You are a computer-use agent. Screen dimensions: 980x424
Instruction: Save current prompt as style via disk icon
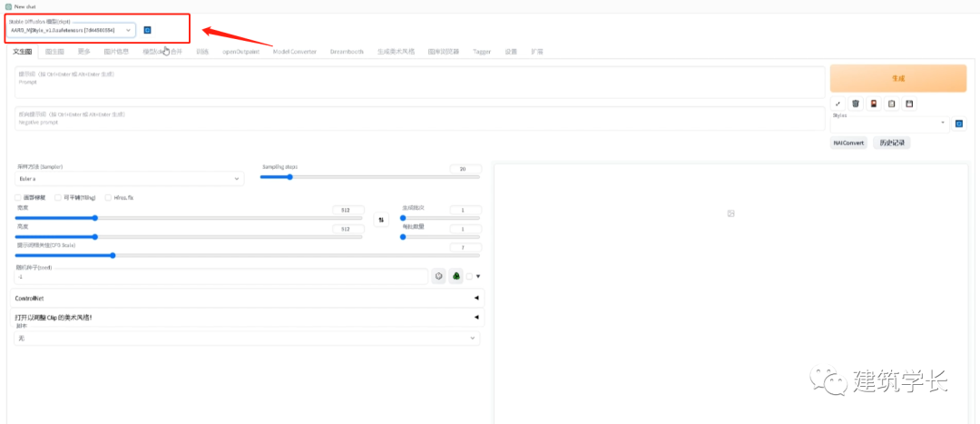tap(909, 104)
